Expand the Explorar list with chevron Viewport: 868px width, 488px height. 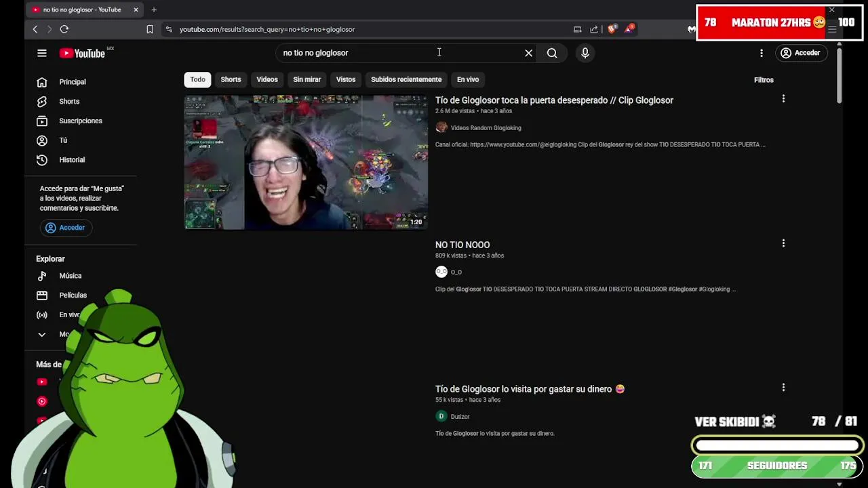(x=42, y=335)
